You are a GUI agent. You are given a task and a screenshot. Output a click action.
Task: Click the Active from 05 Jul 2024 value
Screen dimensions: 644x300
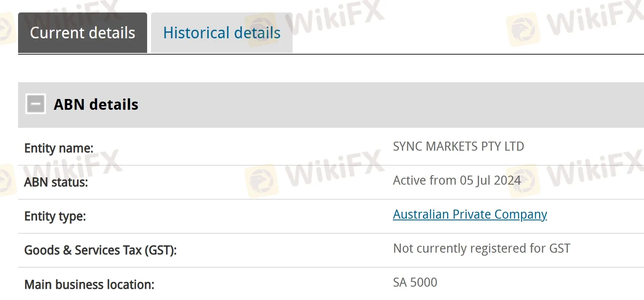[x=457, y=180]
